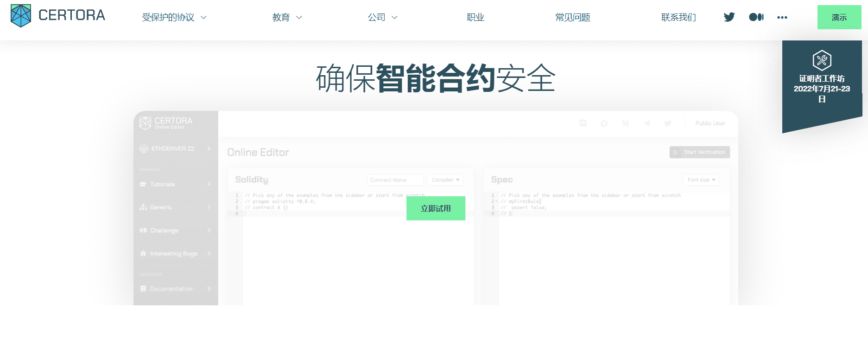Open the 职业 menu item

[x=475, y=17]
